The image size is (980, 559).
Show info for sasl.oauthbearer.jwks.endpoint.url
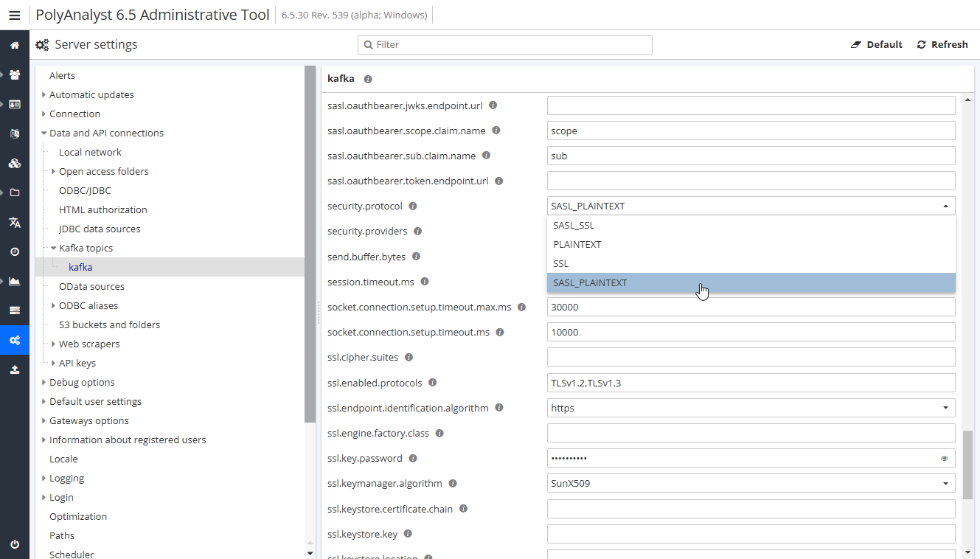point(493,105)
